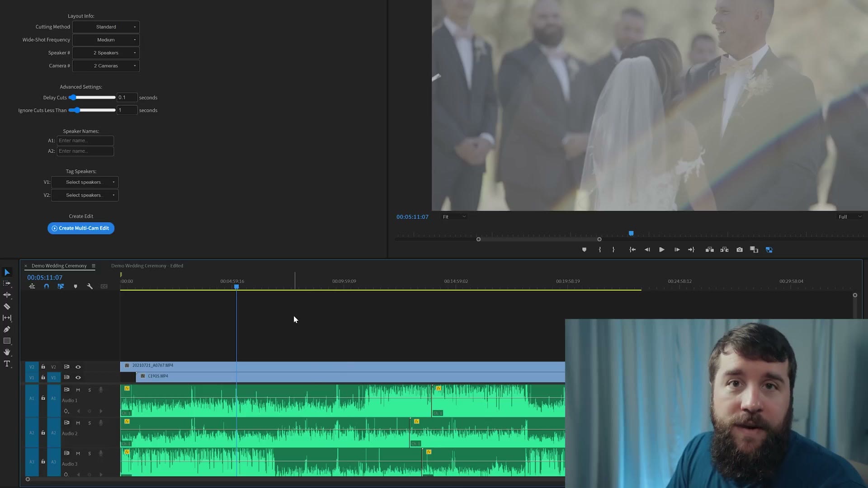
Task: Step back one frame
Action: click(647, 249)
